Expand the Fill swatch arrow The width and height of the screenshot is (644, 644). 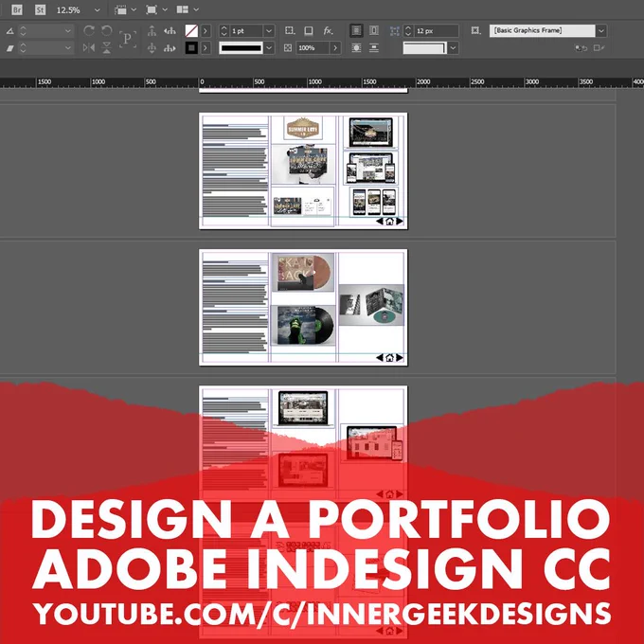coord(206,31)
